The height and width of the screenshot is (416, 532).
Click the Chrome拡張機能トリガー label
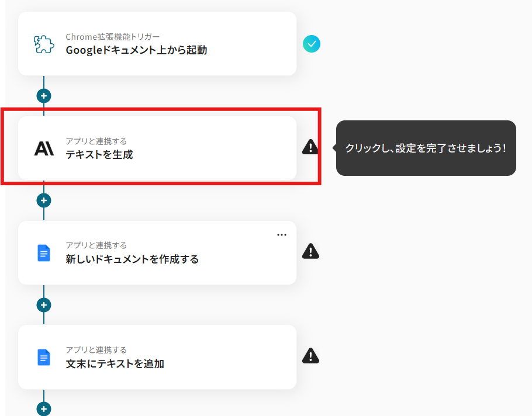(x=112, y=37)
